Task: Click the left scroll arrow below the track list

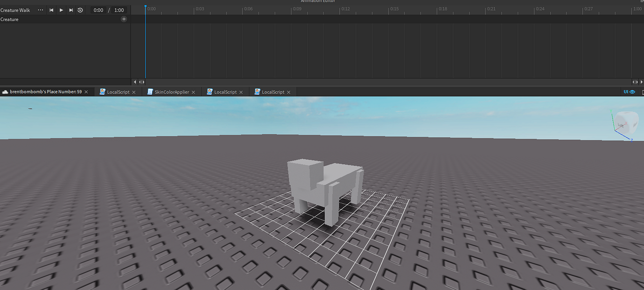Action: click(135, 82)
